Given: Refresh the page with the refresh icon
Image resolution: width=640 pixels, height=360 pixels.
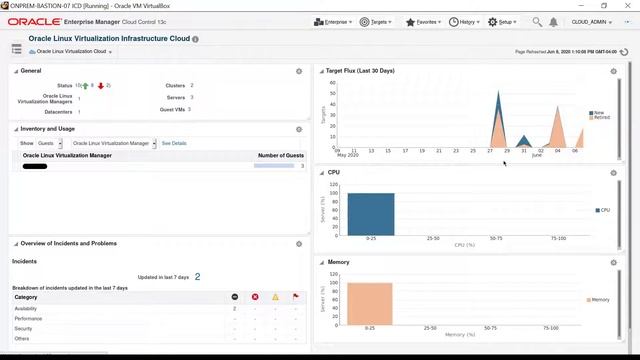Looking at the screenshot, I should [624, 52].
